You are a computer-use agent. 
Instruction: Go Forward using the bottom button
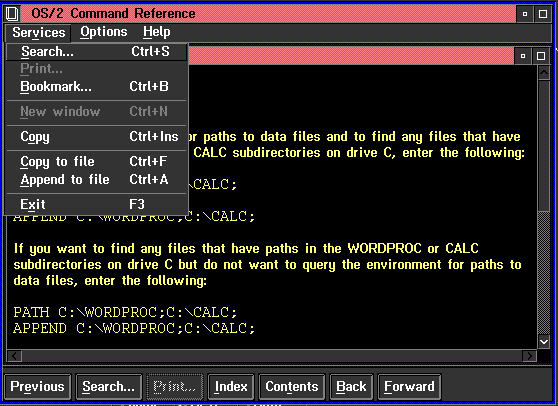pos(409,387)
